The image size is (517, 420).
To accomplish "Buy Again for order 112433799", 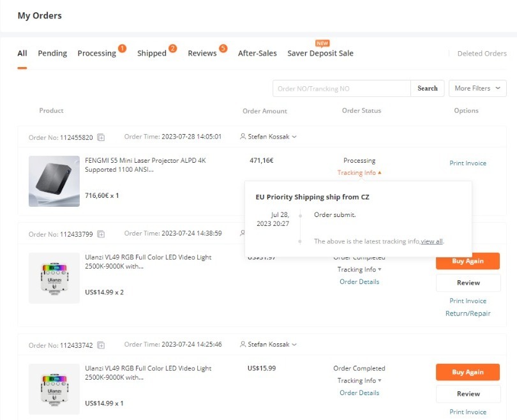I will (x=468, y=261).
